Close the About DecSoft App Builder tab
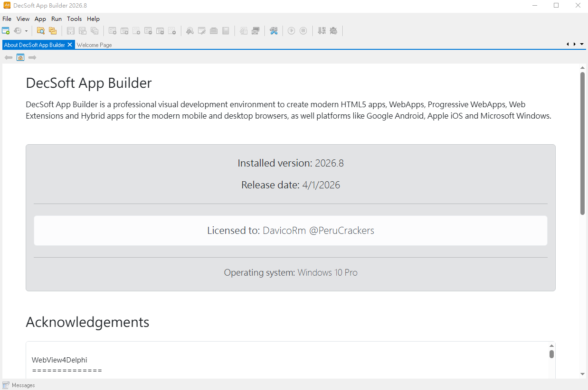 pos(70,45)
